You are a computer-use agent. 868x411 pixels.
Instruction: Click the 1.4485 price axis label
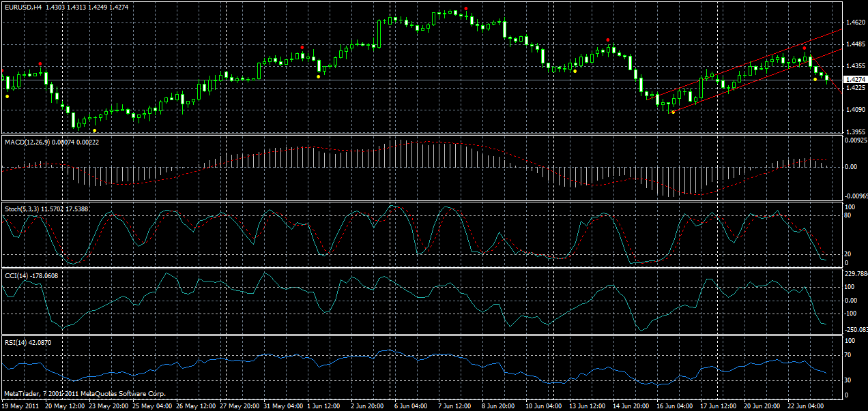pyautogui.click(x=855, y=44)
